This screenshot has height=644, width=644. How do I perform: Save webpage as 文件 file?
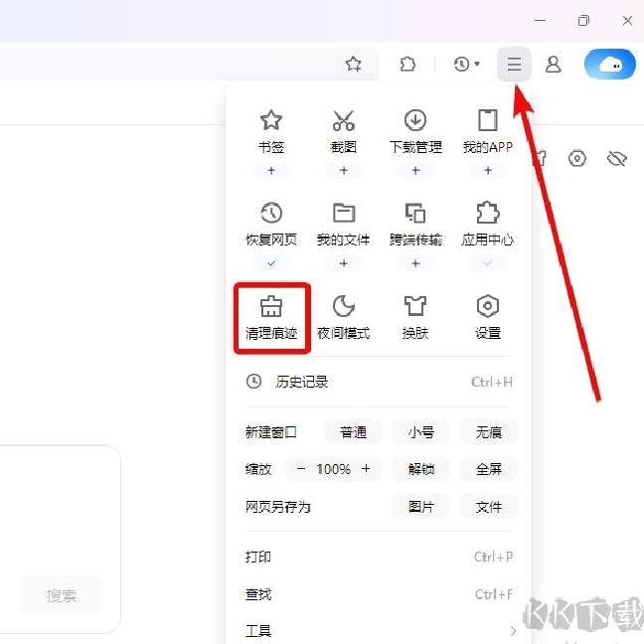pos(489,507)
